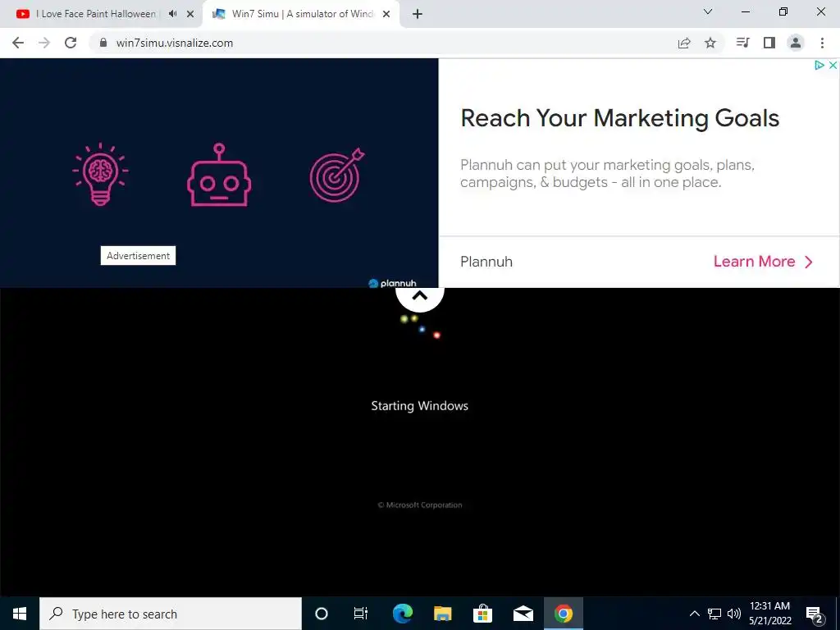Open the notification center with 2 notifications
The width and height of the screenshot is (840, 630).
pos(815,614)
